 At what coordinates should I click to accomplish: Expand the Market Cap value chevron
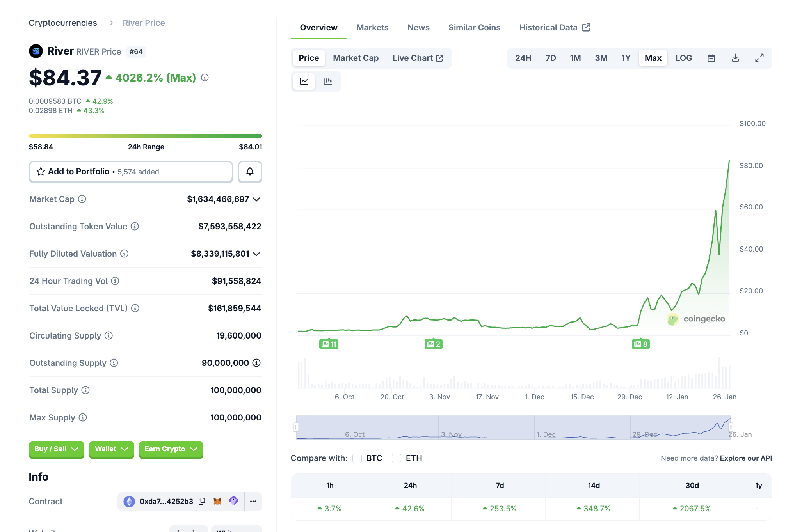pyautogui.click(x=256, y=199)
